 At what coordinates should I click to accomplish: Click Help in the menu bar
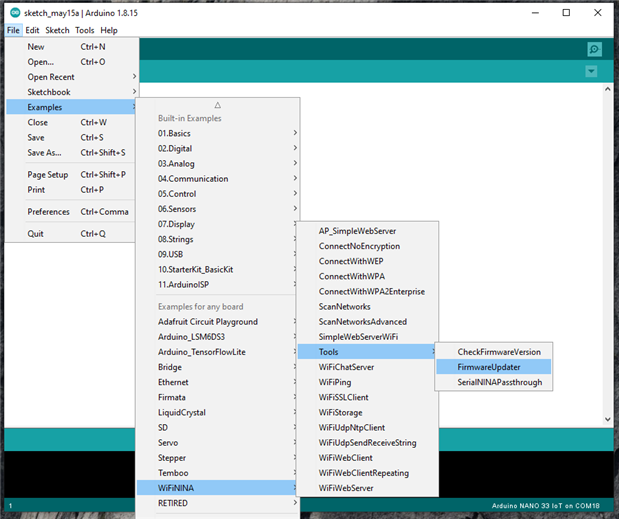pos(108,30)
